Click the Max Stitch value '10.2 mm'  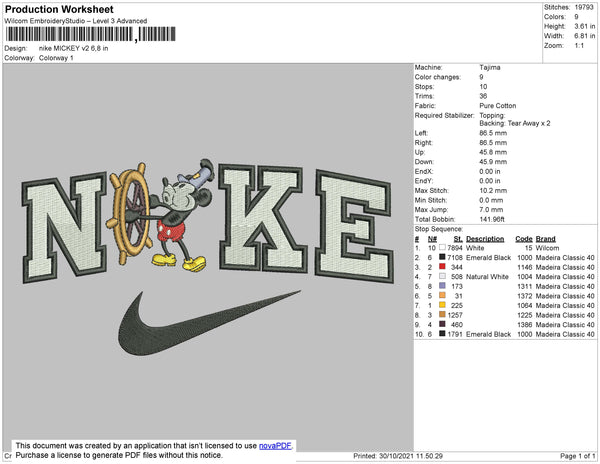493,190
